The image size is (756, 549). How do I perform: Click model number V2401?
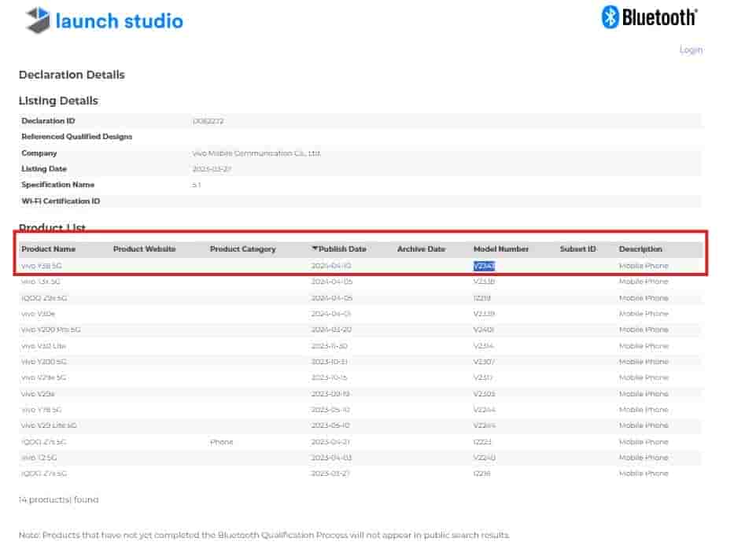click(483, 330)
